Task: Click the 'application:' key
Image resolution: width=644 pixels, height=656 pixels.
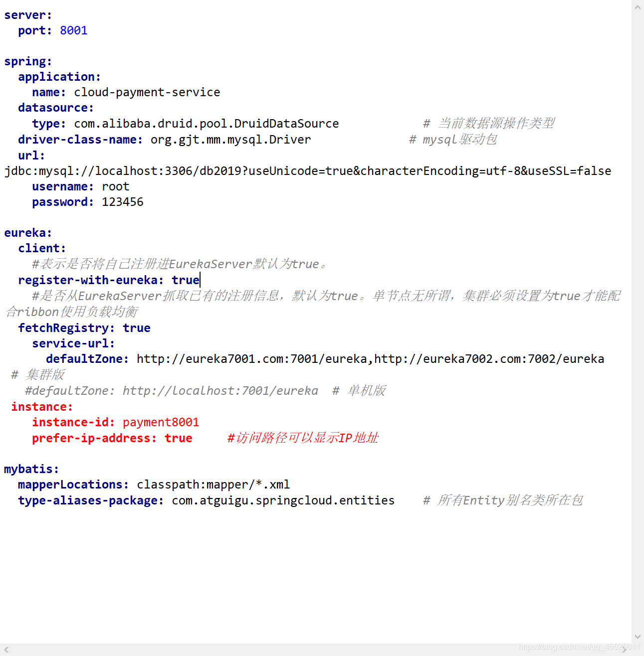Action: (x=59, y=77)
